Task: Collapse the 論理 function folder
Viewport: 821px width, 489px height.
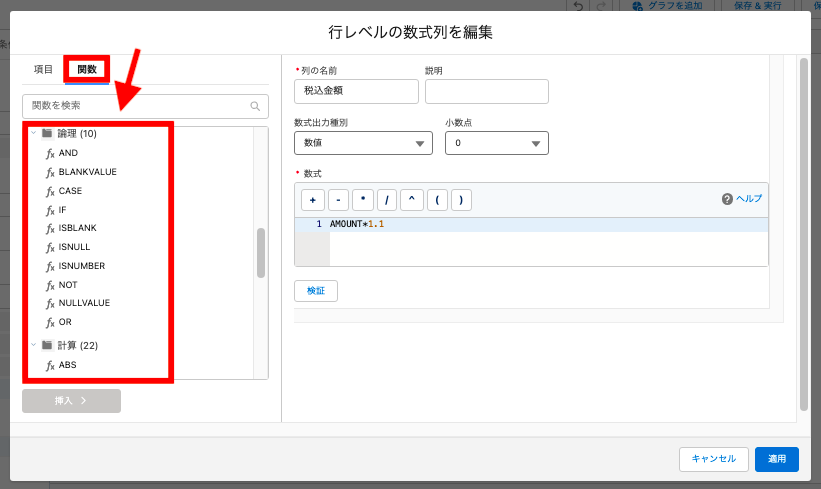Action: pyautogui.click(x=34, y=133)
